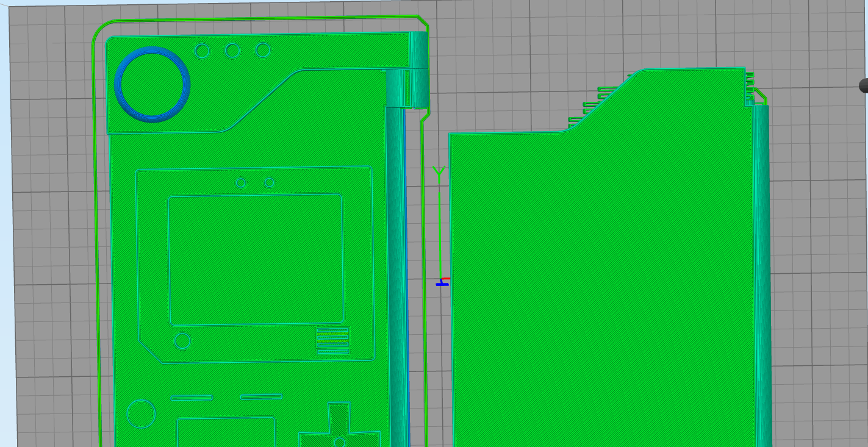Select the hinge edge of right cover

pos(762,274)
